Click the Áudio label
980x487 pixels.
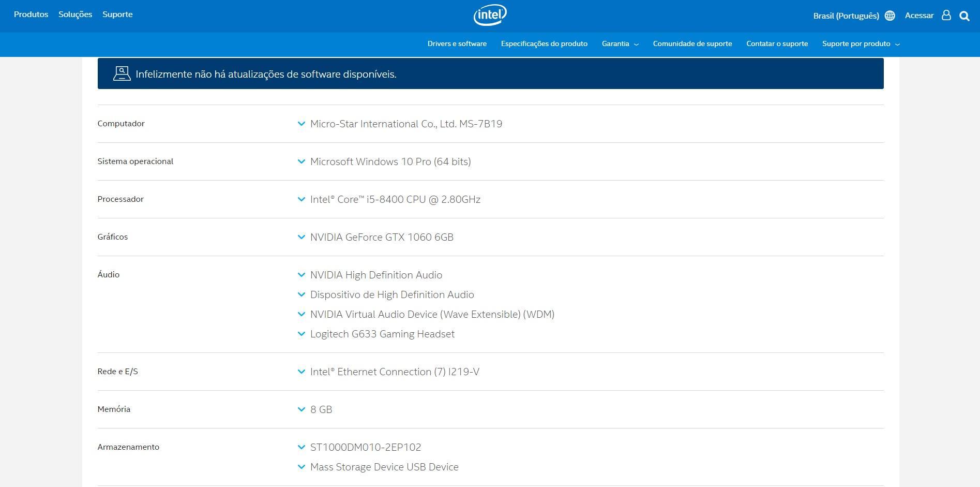[108, 274]
